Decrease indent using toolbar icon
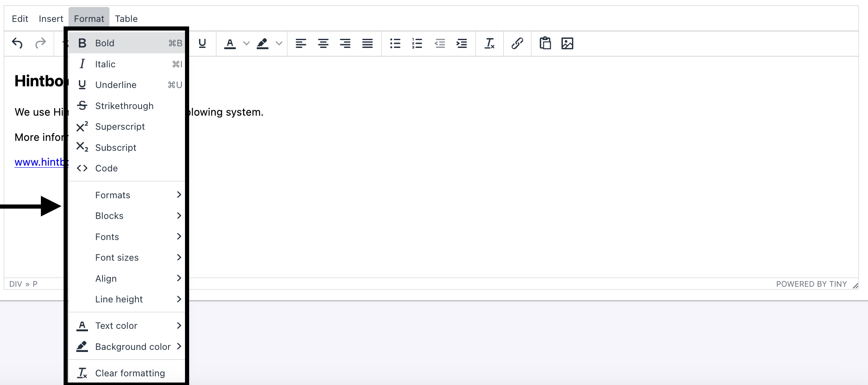 coord(440,43)
